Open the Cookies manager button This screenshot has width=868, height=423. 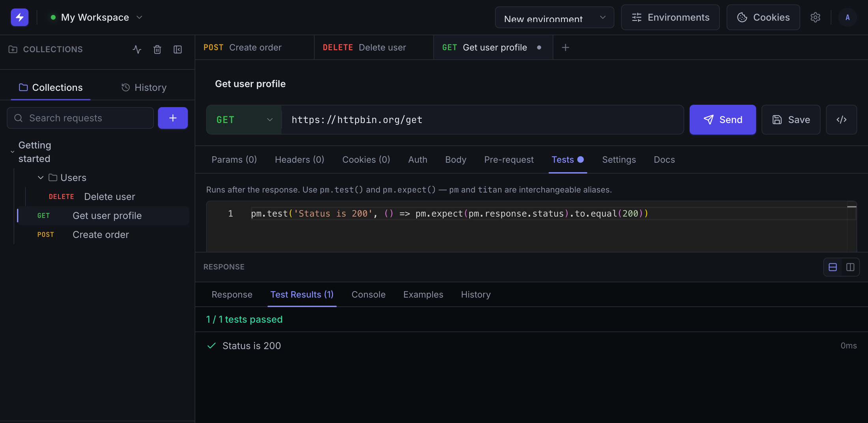763,17
